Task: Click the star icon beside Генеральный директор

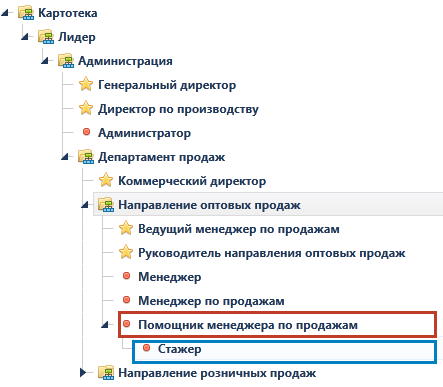Action: 86,84
